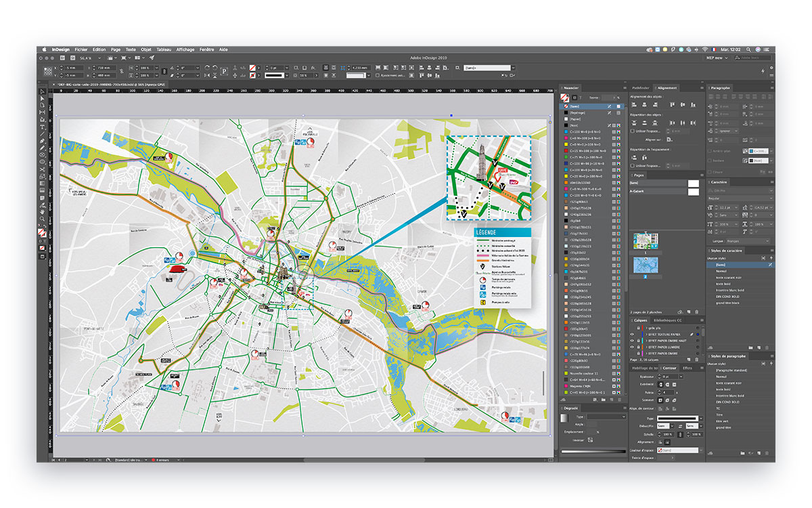The image size is (812, 508).
Task: Open MEP new workspace dropdown
Action: (719, 58)
